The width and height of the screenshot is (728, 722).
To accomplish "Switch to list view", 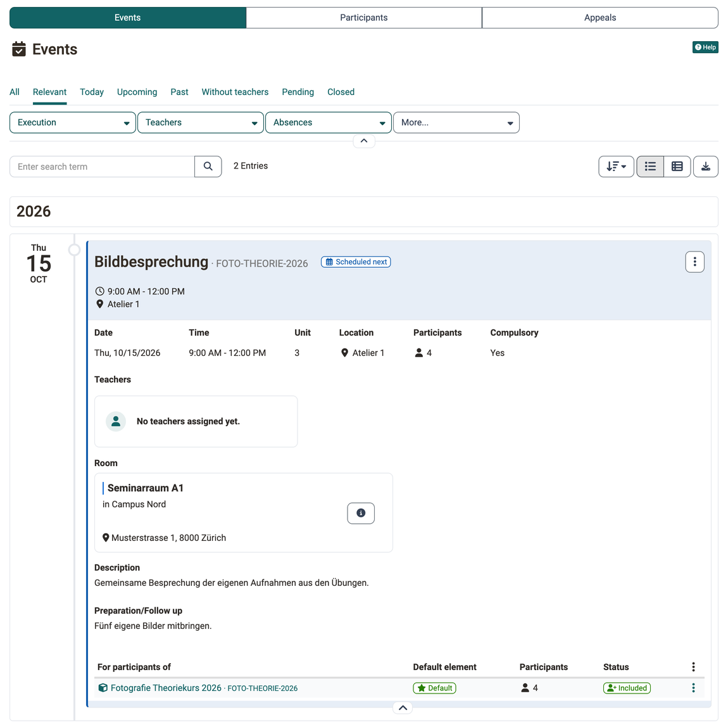I will tap(650, 167).
